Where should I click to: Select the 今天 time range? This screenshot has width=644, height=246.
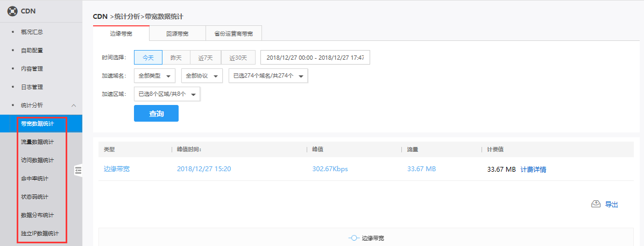pyautogui.click(x=148, y=58)
